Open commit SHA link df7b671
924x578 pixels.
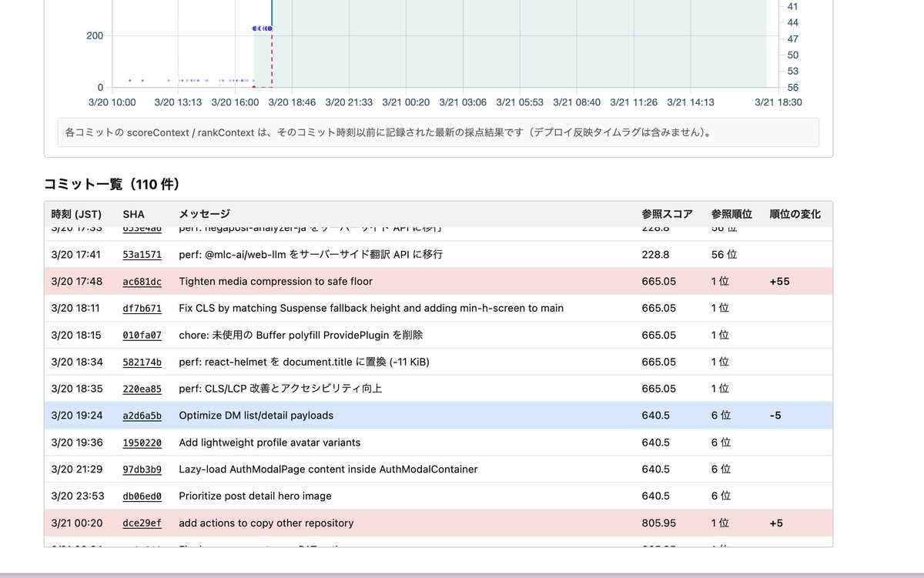coord(142,309)
